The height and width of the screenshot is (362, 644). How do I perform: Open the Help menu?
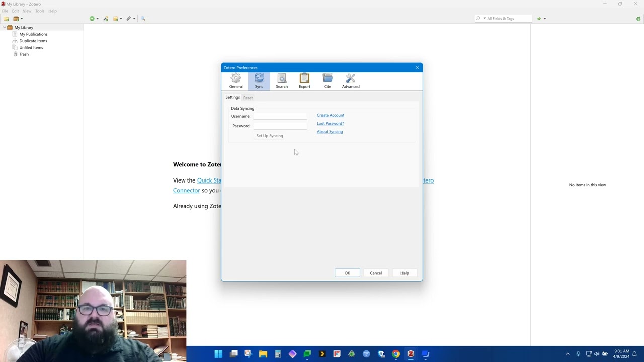click(52, 11)
